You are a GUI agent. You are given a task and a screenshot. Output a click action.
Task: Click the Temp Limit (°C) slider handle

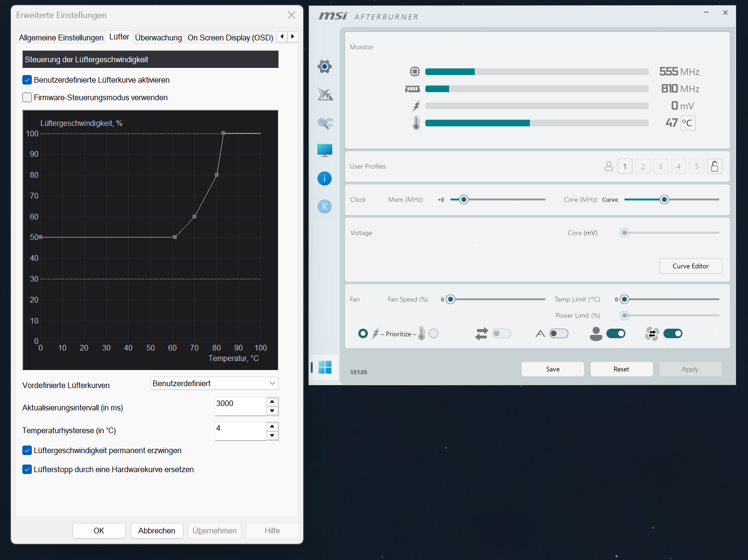pyautogui.click(x=624, y=299)
